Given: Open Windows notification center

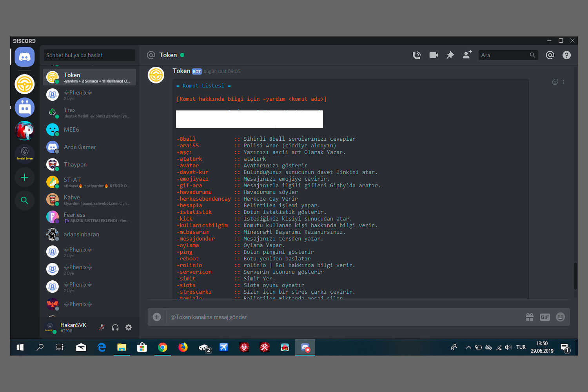Looking at the screenshot, I should [x=565, y=348].
